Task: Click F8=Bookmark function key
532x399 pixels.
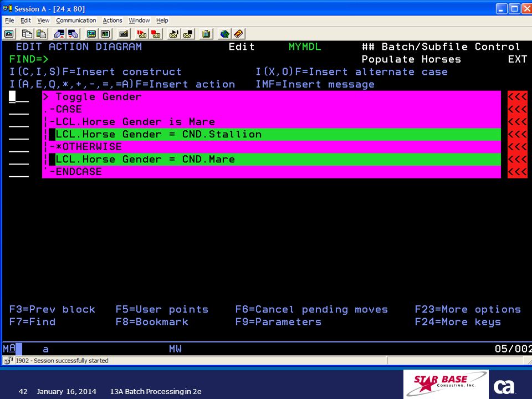Action: tap(152, 321)
